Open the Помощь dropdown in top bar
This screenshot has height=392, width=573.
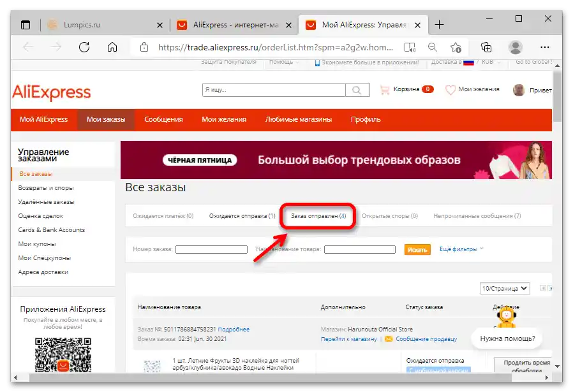[284, 62]
